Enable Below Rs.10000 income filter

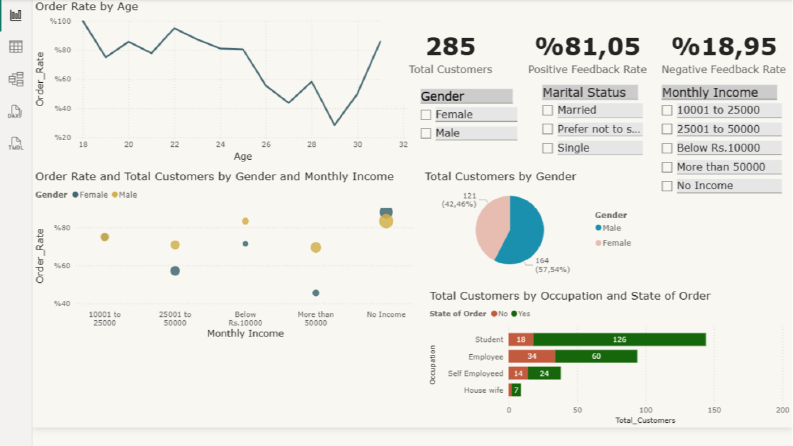pyautogui.click(x=667, y=148)
